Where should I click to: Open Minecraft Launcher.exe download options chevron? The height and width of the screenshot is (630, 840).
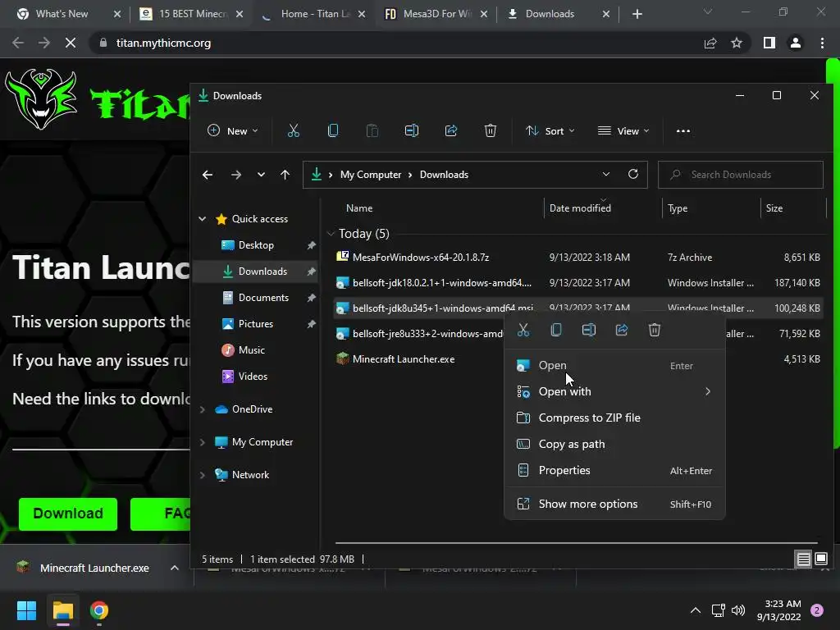click(175, 568)
